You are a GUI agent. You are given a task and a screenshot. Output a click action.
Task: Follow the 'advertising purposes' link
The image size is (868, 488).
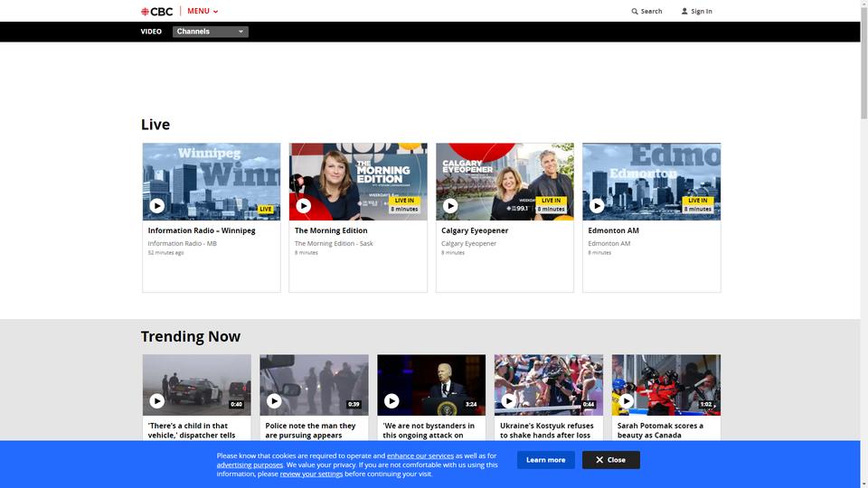pyautogui.click(x=250, y=465)
